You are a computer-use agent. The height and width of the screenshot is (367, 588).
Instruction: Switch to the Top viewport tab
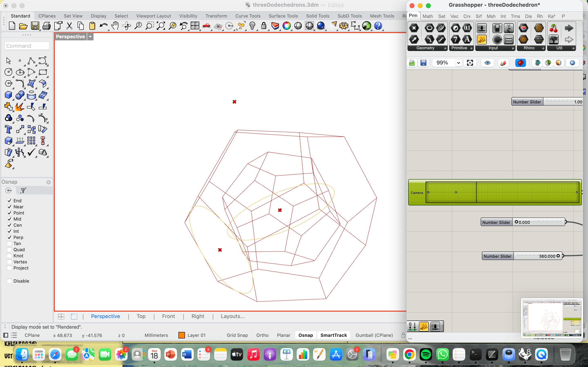coord(141,316)
